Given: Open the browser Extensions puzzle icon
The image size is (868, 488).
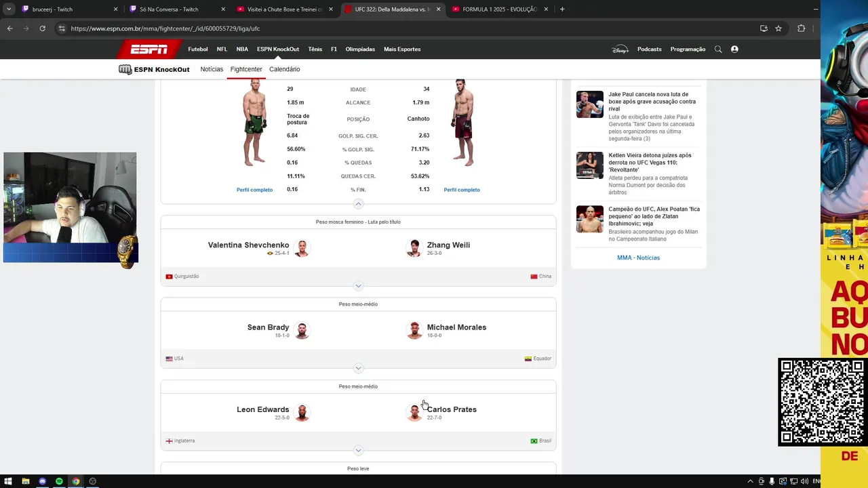Looking at the screenshot, I should click(802, 28).
